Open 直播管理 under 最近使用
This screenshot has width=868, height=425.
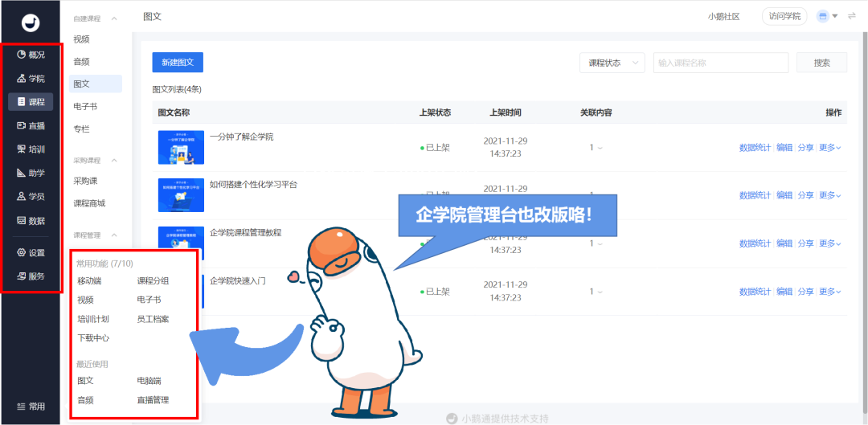point(153,400)
